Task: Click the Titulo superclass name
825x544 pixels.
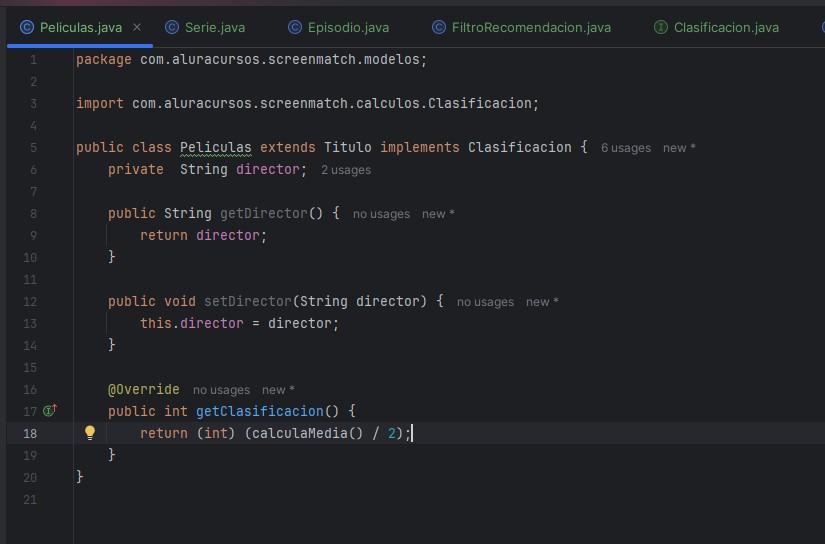Action: pos(347,148)
